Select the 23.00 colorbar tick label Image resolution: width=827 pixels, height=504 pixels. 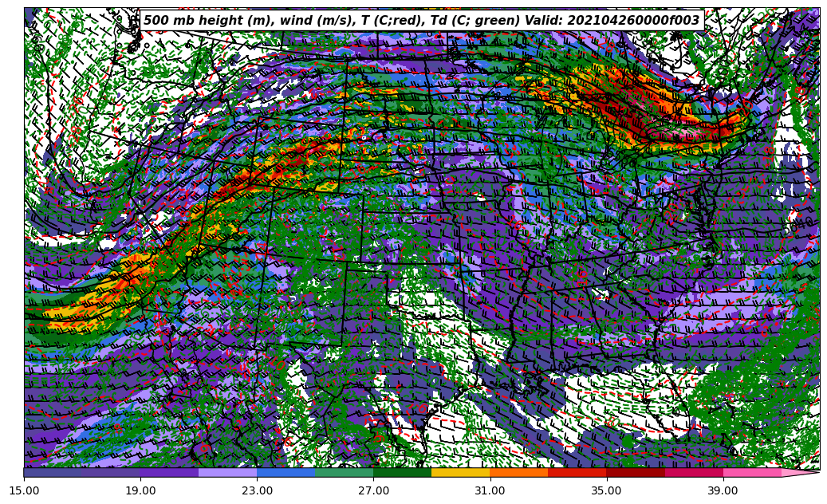click(257, 490)
